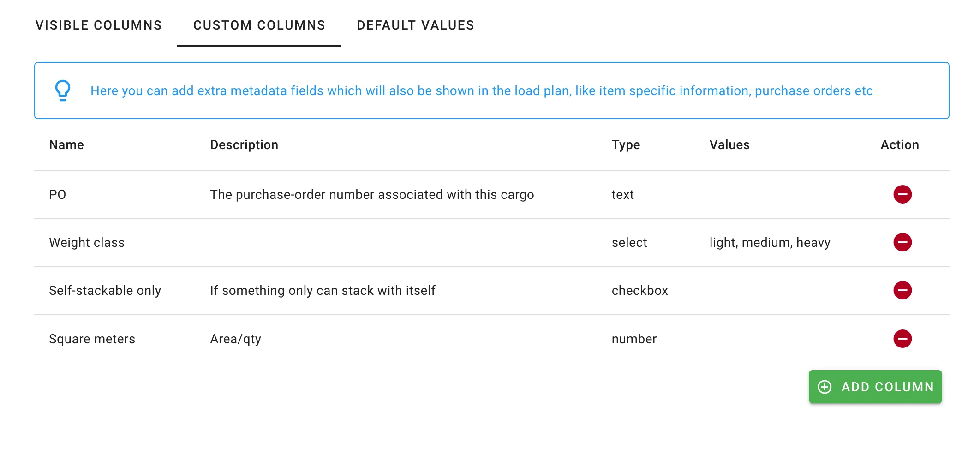Select the Custom Columns tab
980x467 pixels.
click(x=259, y=25)
